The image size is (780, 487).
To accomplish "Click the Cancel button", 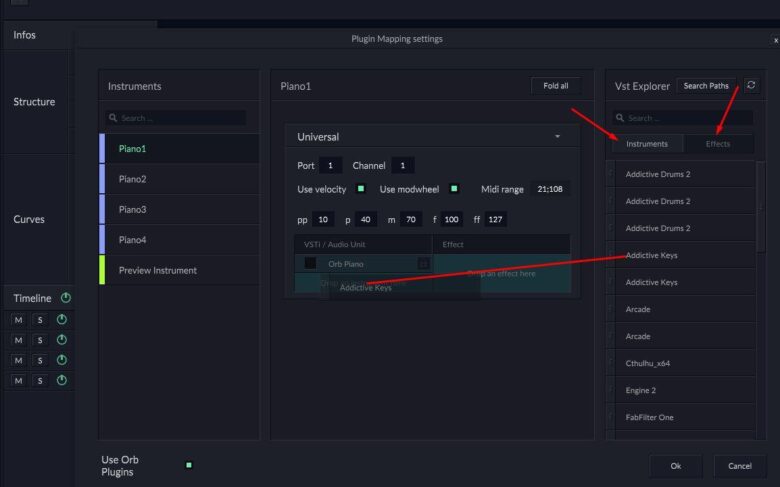I will tap(739, 466).
